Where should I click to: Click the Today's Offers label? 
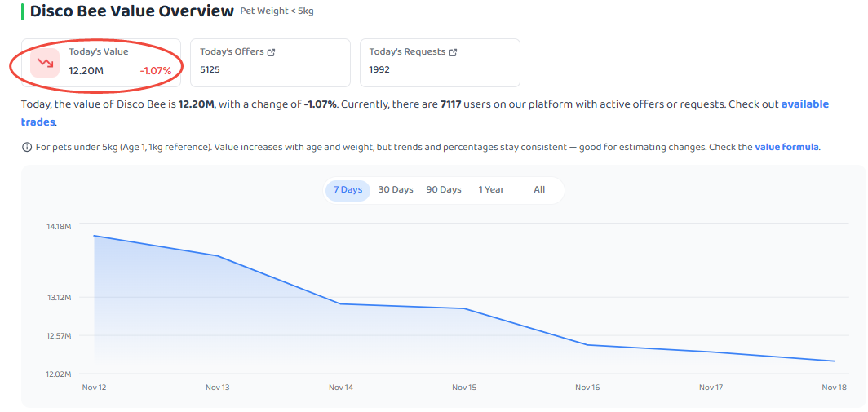click(232, 51)
